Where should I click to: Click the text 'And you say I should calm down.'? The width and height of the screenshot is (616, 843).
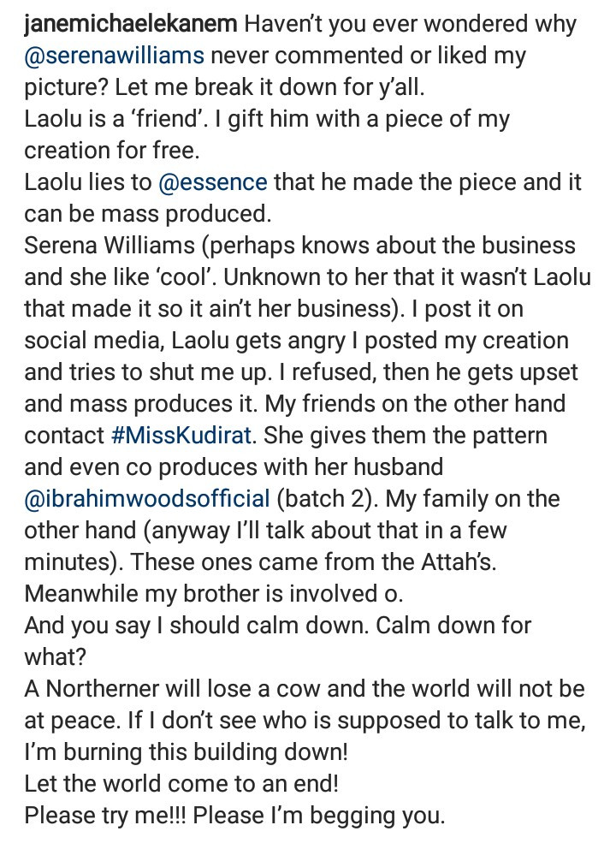click(197, 626)
